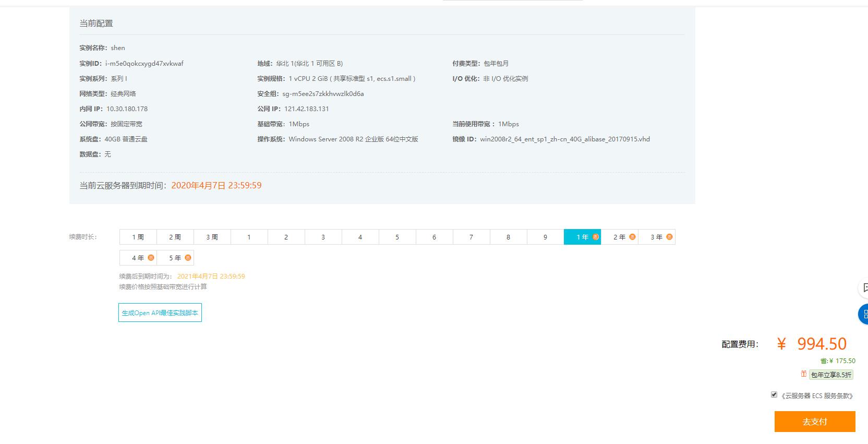The height and width of the screenshot is (444, 868).
Task: Click the 包年立享8.5折 promotion tag
Action: click(831, 375)
